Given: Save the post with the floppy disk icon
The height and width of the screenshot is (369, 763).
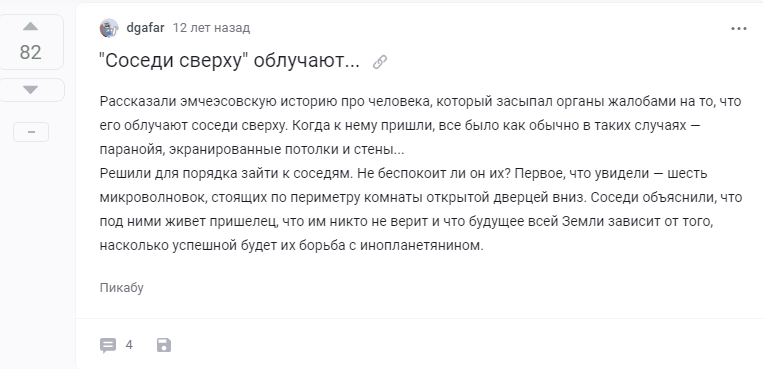Looking at the screenshot, I should 164,346.
